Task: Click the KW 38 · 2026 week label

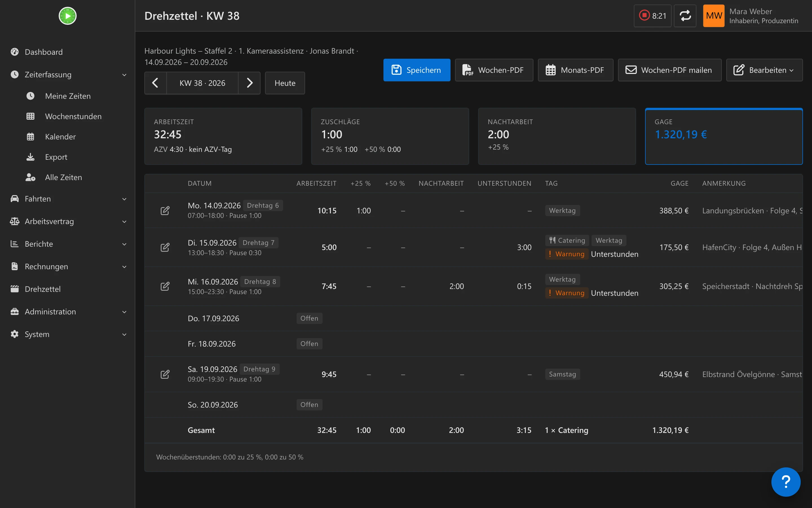Action: (x=202, y=83)
